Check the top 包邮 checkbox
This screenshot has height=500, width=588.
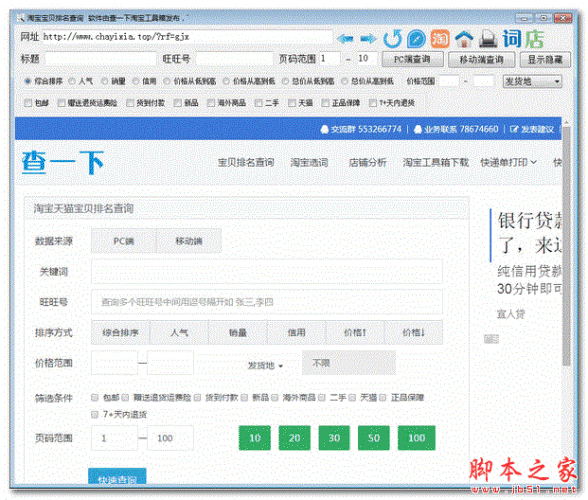click(28, 103)
